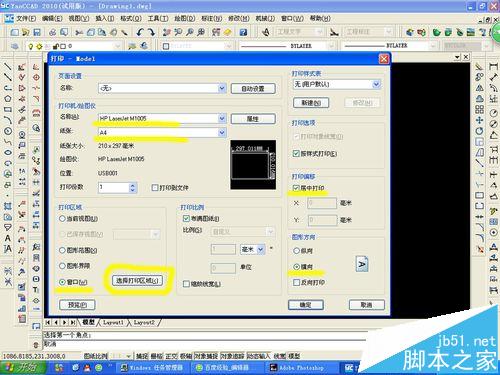Open the 图纸比例 dropdown in status bar
The image size is (500, 375).
[120, 356]
